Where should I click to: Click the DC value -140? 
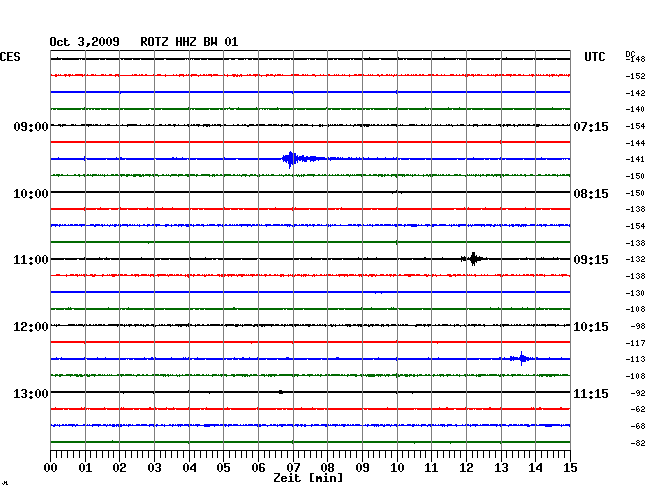[636, 109]
